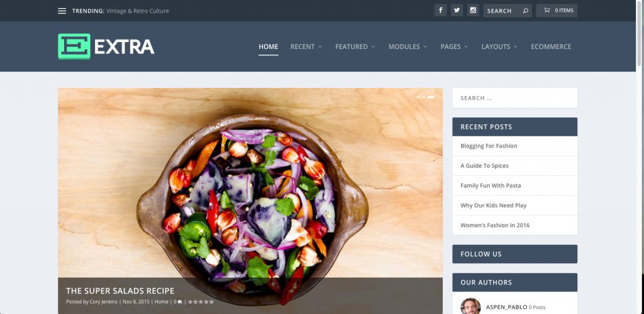Select the third slider pagination dot
The height and width of the screenshot is (314, 644).
[x=431, y=97]
